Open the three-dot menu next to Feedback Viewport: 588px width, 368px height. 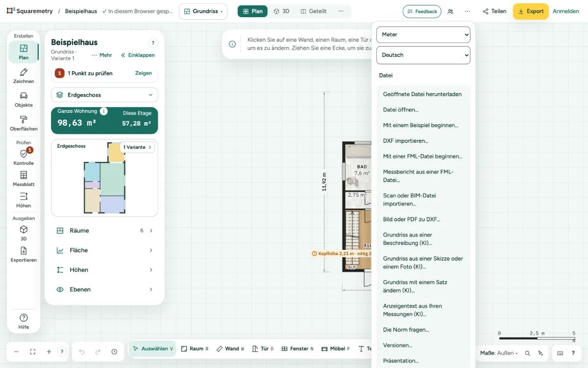[x=467, y=11]
